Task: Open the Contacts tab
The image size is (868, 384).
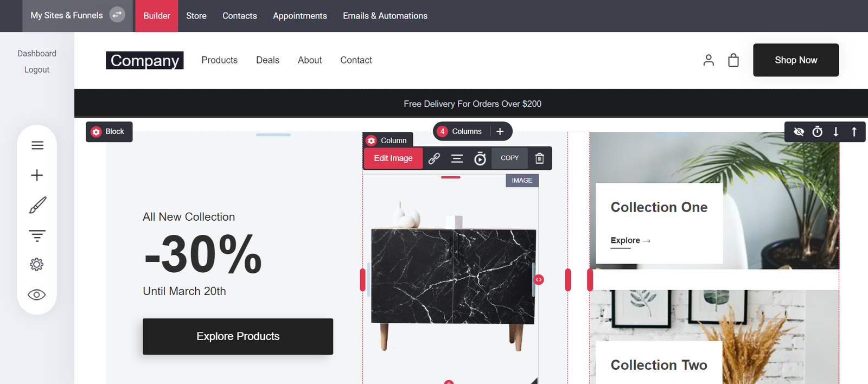Action: pos(240,16)
